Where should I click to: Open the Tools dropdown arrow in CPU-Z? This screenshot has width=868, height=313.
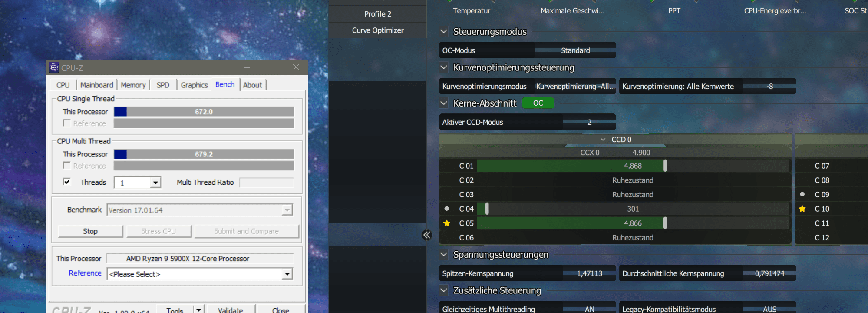pos(198,310)
